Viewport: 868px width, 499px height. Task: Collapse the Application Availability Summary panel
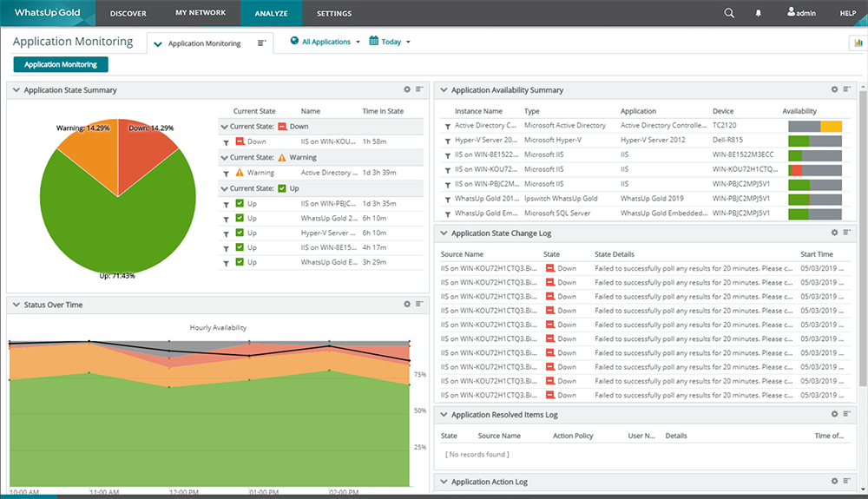[x=444, y=89]
